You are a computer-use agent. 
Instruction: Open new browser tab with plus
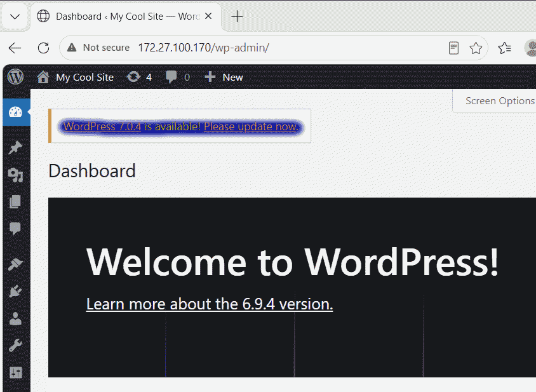[237, 17]
